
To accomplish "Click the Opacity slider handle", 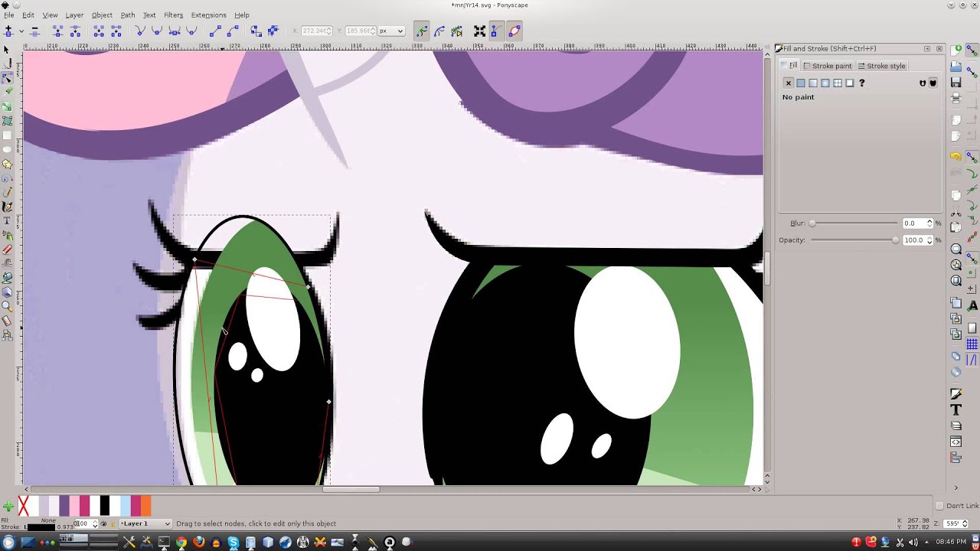I will click(x=895, y=240).
